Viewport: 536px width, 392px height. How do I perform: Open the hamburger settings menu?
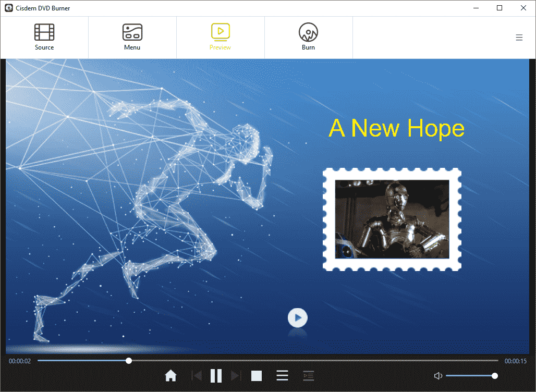coord(519,38)
